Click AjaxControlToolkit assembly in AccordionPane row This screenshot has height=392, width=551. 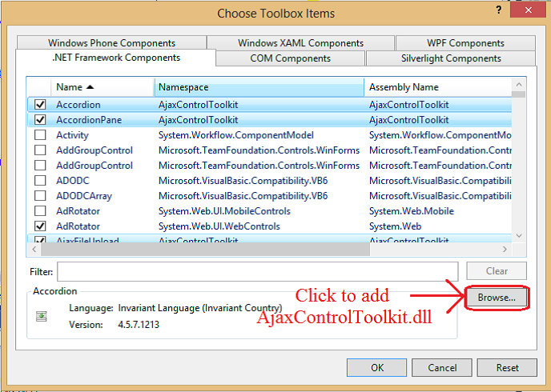click(x=409, y=120)
